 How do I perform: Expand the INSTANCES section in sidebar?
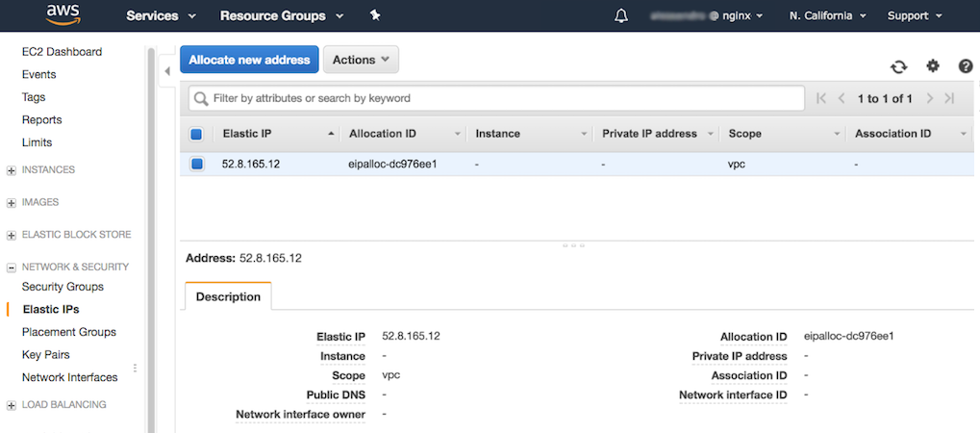pos(12,170)
